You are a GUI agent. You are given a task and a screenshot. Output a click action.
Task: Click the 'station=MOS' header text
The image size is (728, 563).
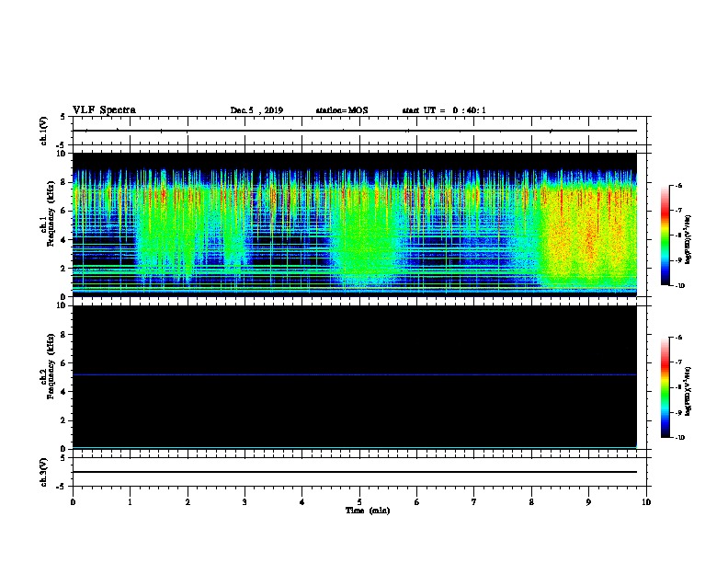342,110
